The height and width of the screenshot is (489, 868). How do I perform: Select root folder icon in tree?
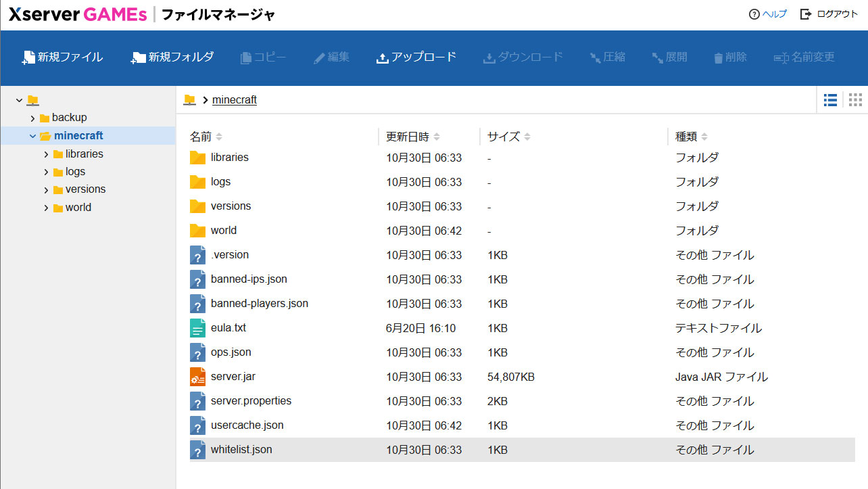tap(32, 100)
